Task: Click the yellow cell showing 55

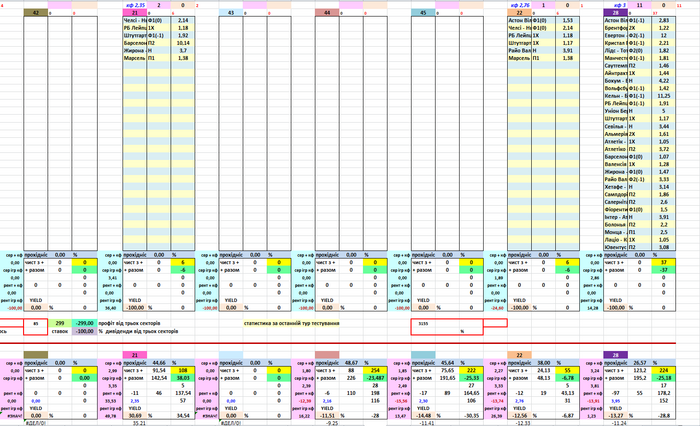Action: click(567, 370)
